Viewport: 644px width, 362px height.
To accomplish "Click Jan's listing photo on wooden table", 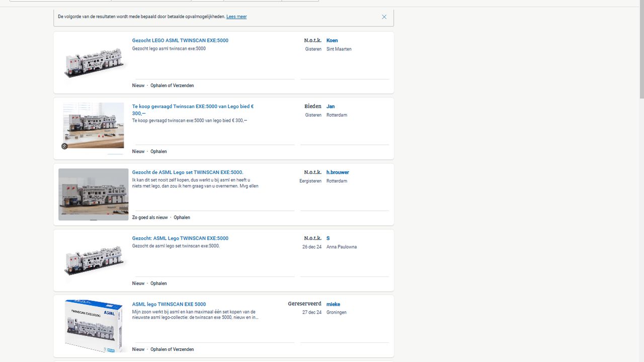I will tap(94, 126).
